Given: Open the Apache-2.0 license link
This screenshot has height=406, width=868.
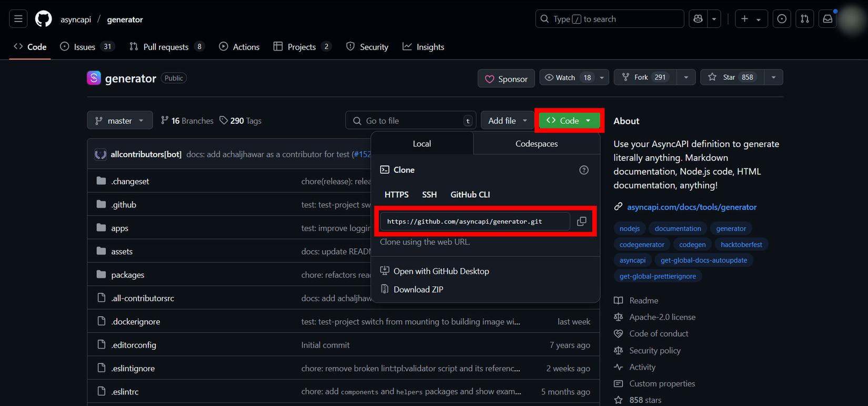Looking at the screenshot, I should click(x=655, y=317).
